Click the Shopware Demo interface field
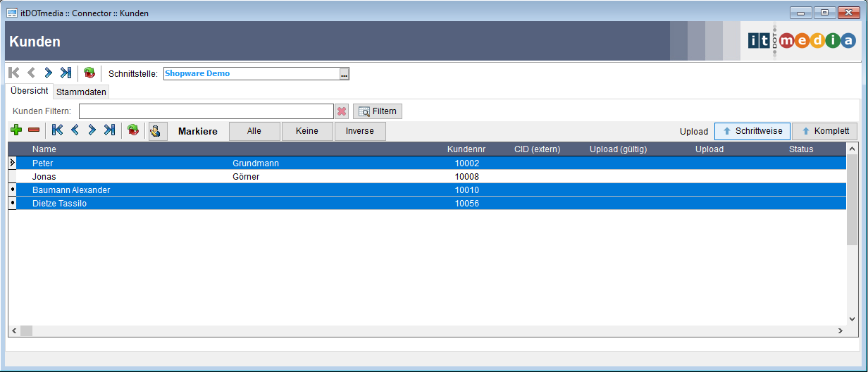The height and width of the screenshot is (372, 868). click(x=250, y=74)
